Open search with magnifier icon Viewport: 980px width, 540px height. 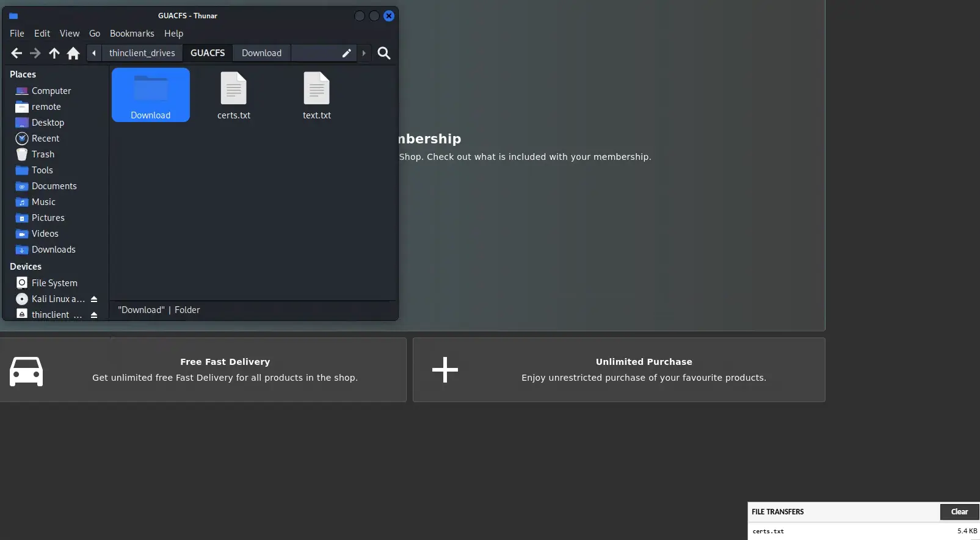[x=384, y=53]
